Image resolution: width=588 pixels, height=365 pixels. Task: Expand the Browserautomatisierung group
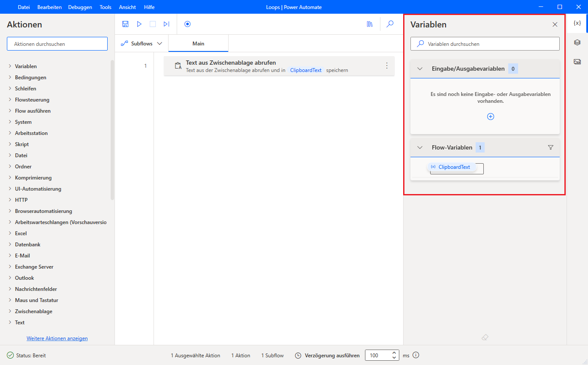(10, 211)
